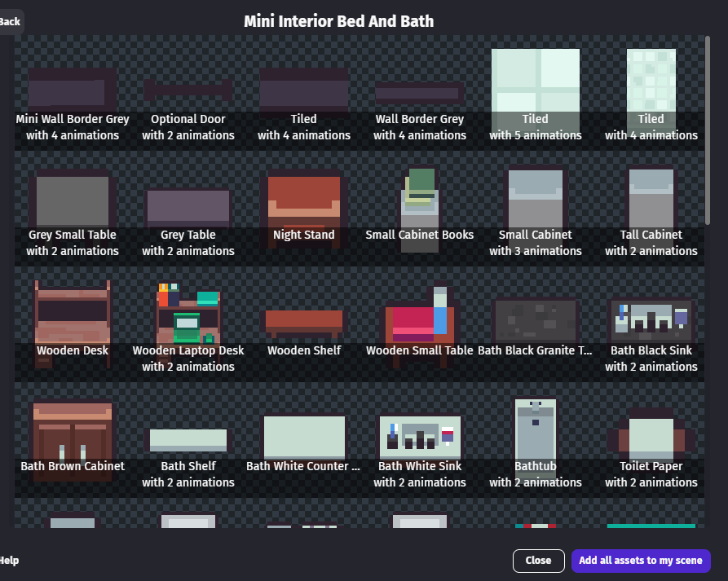Choose the Bathtub asset with 2 animations
The height and width of the screenshot is (581, 728).
click(x=536, y=432)
